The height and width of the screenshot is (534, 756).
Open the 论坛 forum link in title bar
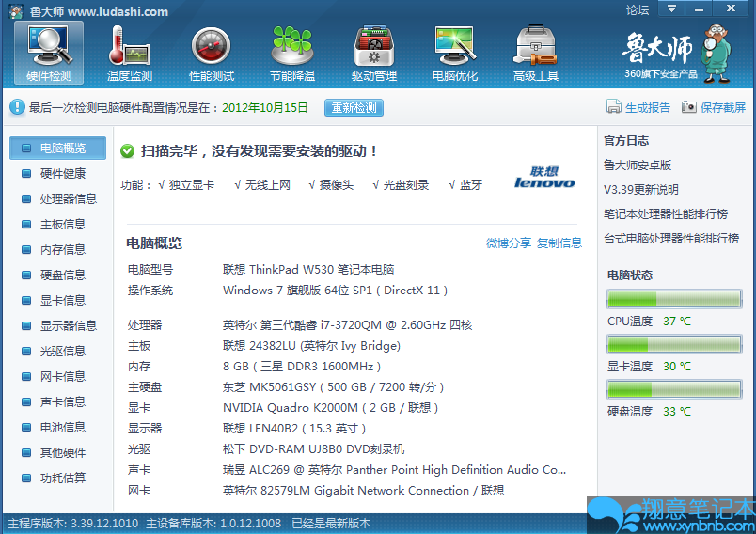638,10
